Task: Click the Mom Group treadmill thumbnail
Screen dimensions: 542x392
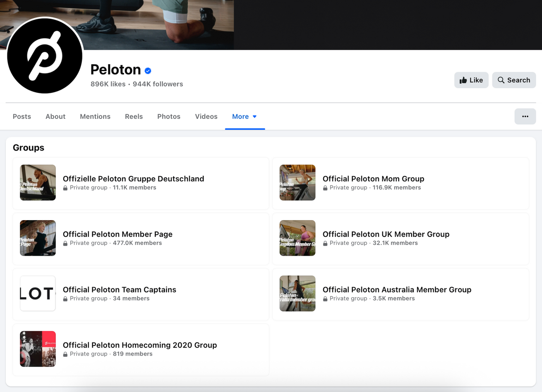Action: 298,183
